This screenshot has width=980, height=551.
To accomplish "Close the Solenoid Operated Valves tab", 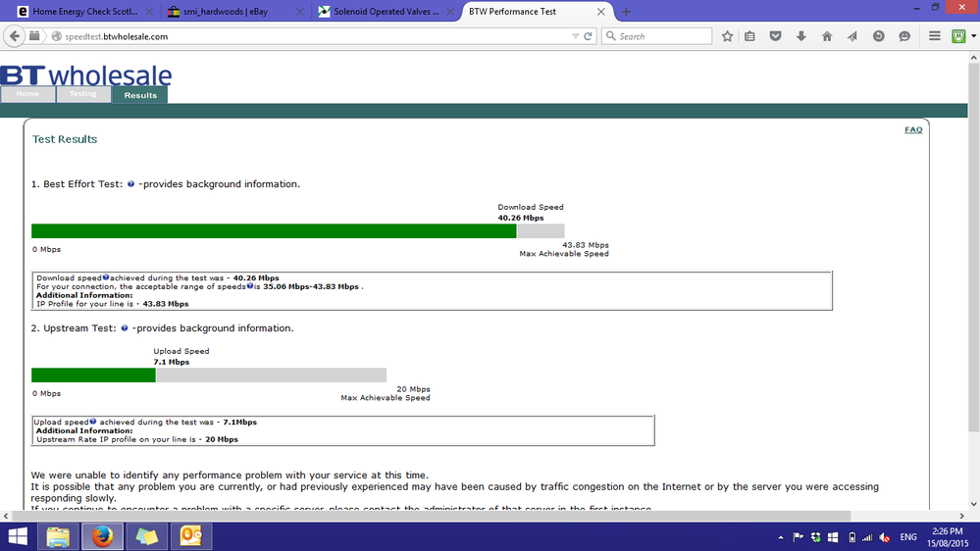I will [450, 11].
